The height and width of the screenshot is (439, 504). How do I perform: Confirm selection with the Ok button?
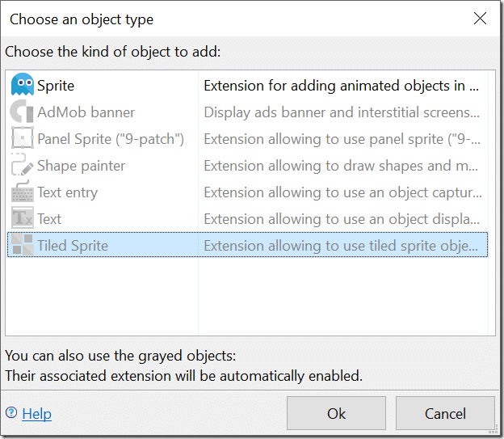(336, 413)
